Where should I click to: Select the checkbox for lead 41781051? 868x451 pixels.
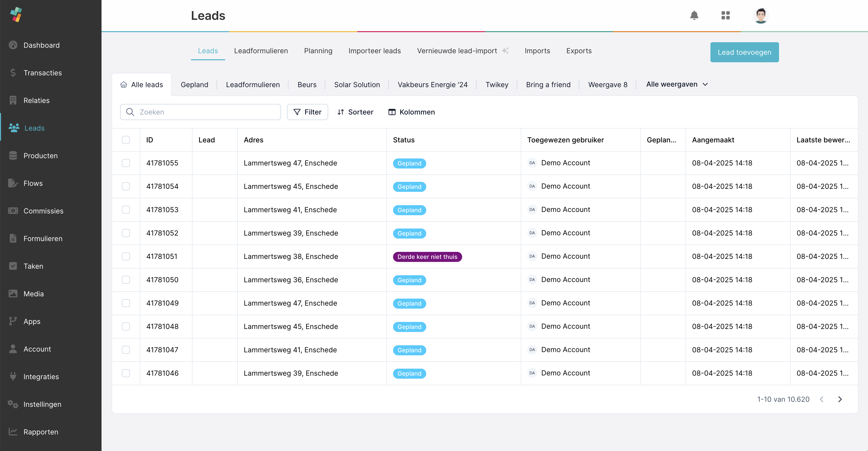126,256
